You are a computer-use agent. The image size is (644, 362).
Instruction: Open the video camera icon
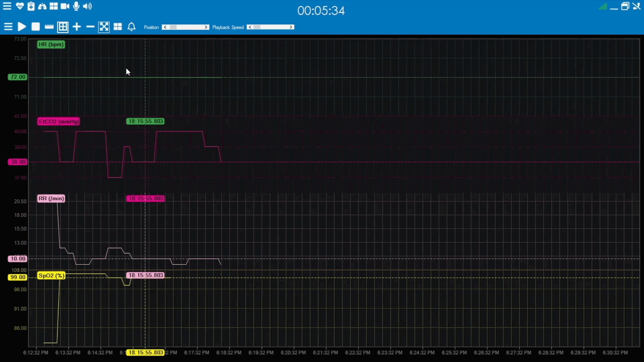(65, 6)
